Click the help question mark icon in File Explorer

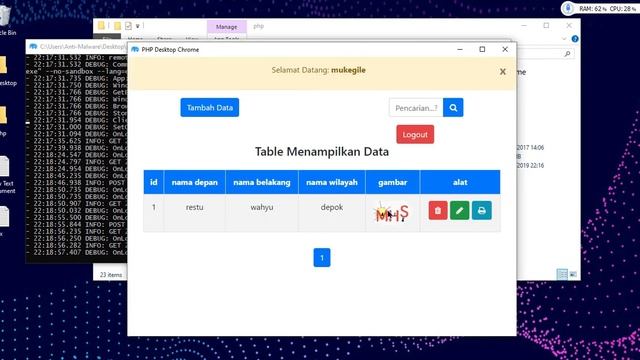tap(575, 39)
